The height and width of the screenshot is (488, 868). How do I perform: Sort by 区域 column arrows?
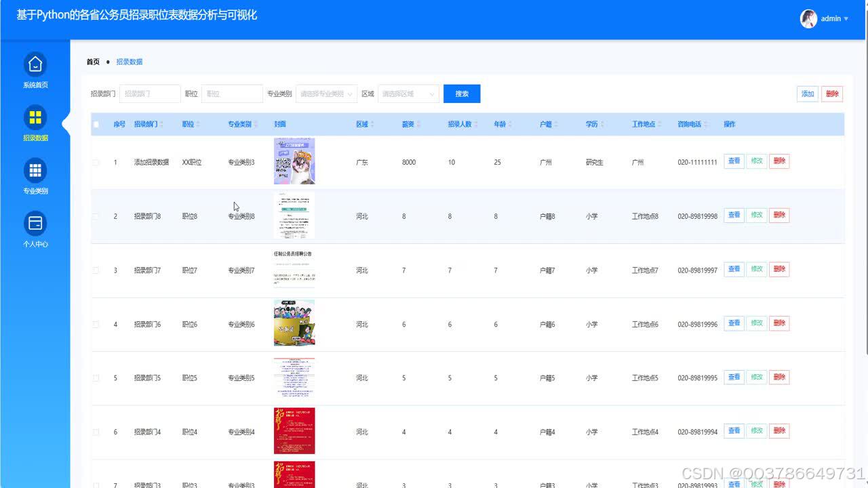372,125
